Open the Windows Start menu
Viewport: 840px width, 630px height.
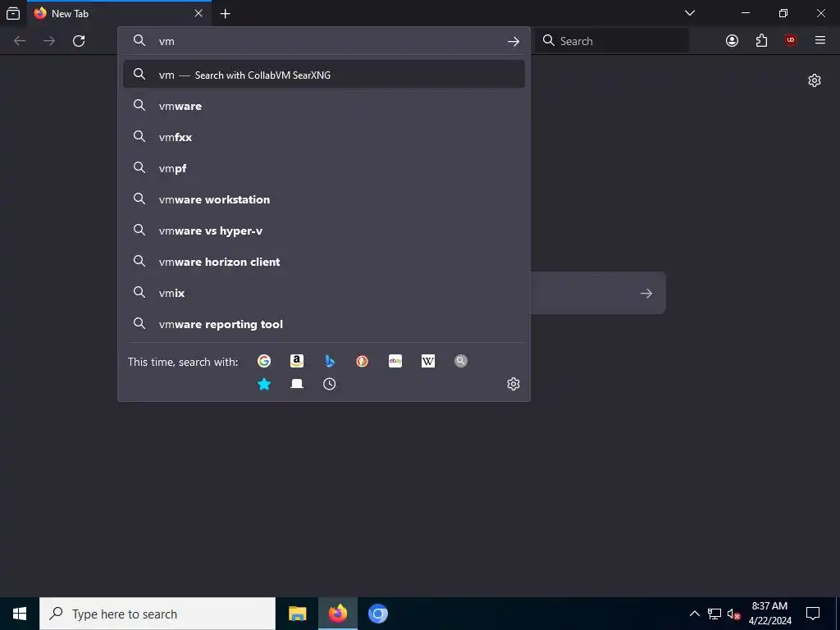pyautogui.click(x=20, y=614)
